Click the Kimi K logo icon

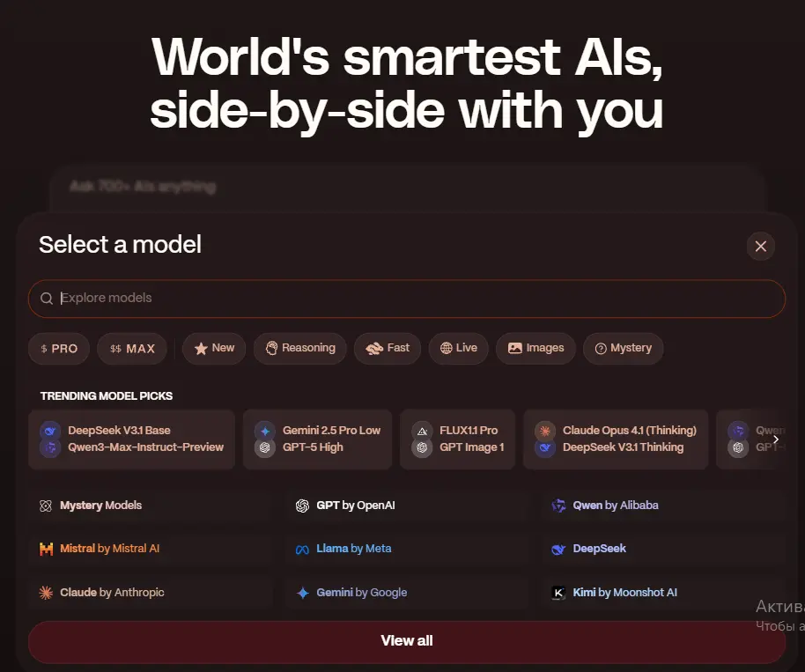(x=558, y=593)
